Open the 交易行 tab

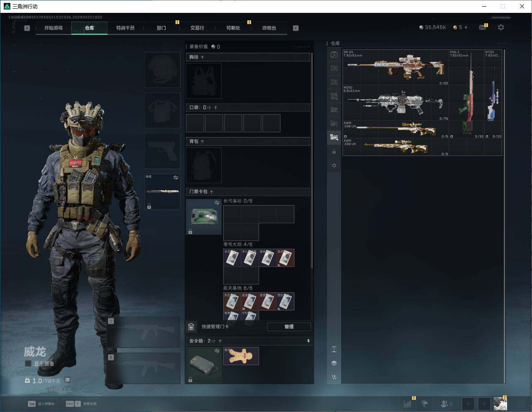tap(197, 28)
